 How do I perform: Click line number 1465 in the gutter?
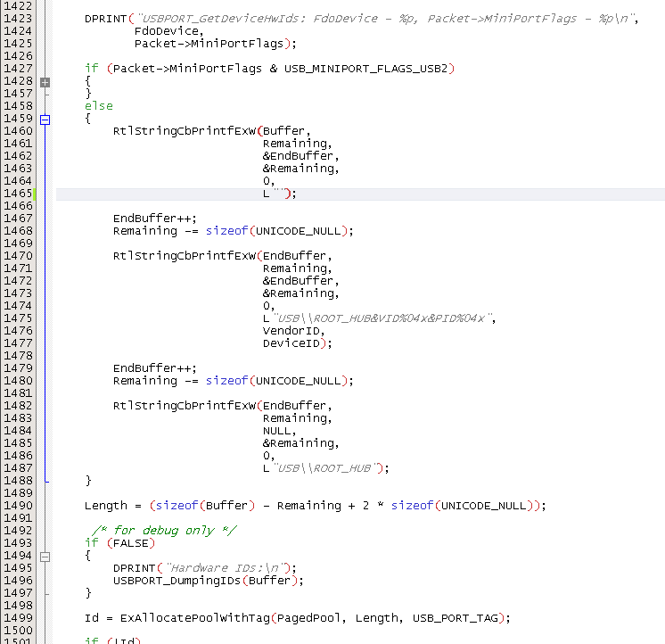pos(18,193)
